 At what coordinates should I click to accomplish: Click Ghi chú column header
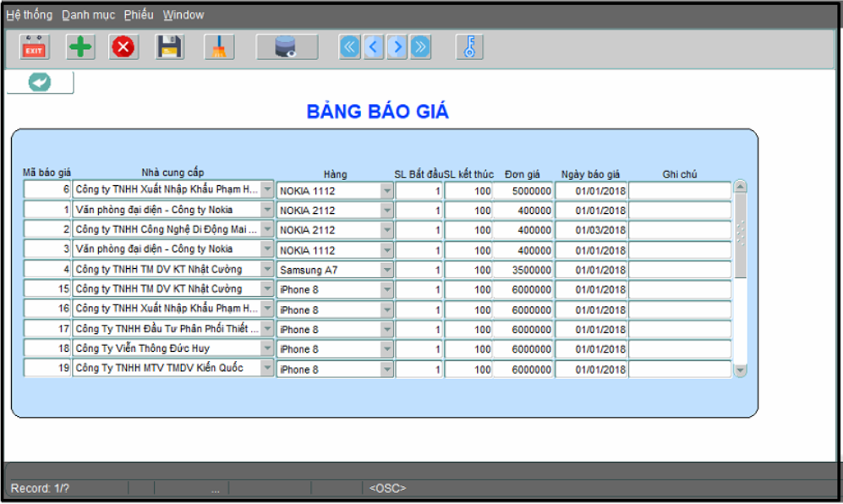click(x=680, y=174)
